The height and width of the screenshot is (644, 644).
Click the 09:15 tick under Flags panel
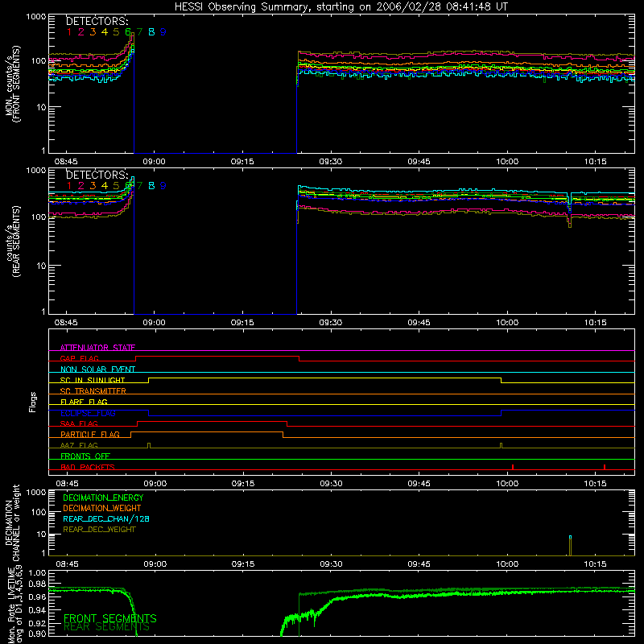coord(243,484)
